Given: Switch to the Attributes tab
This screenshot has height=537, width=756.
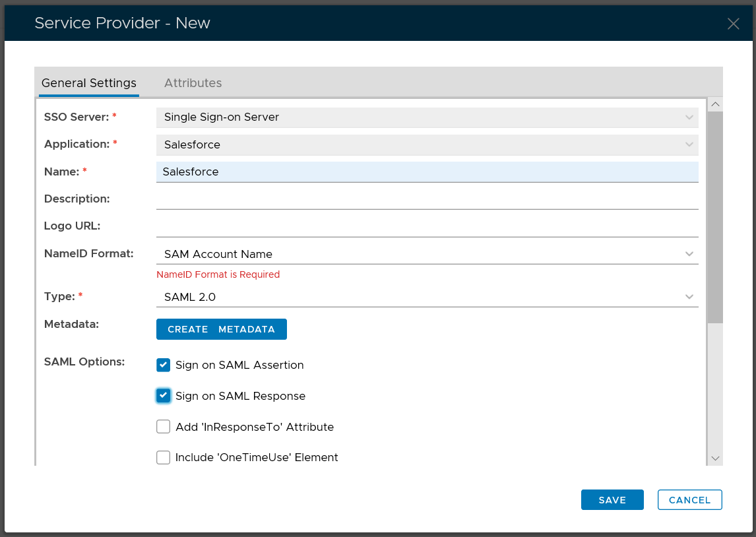Looking at the screenshot, I should (x=193, y=83).
